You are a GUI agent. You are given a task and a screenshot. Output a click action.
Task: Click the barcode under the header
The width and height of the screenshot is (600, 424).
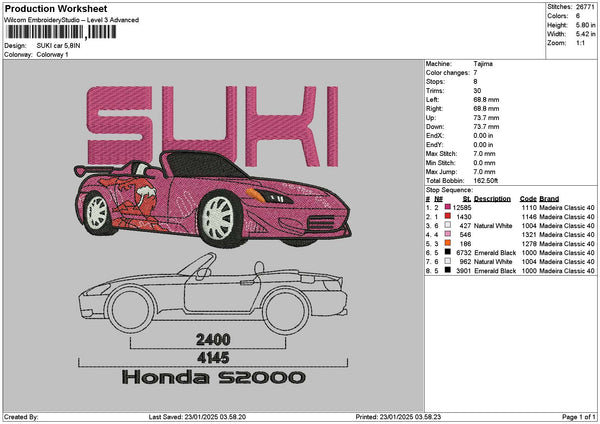[x=62, y=32]
